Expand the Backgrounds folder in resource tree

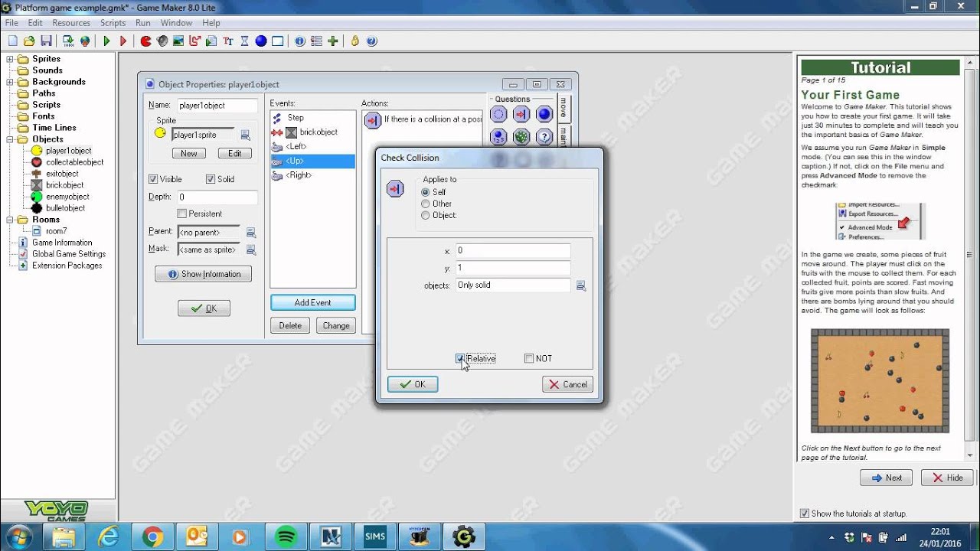coord(10,82)
